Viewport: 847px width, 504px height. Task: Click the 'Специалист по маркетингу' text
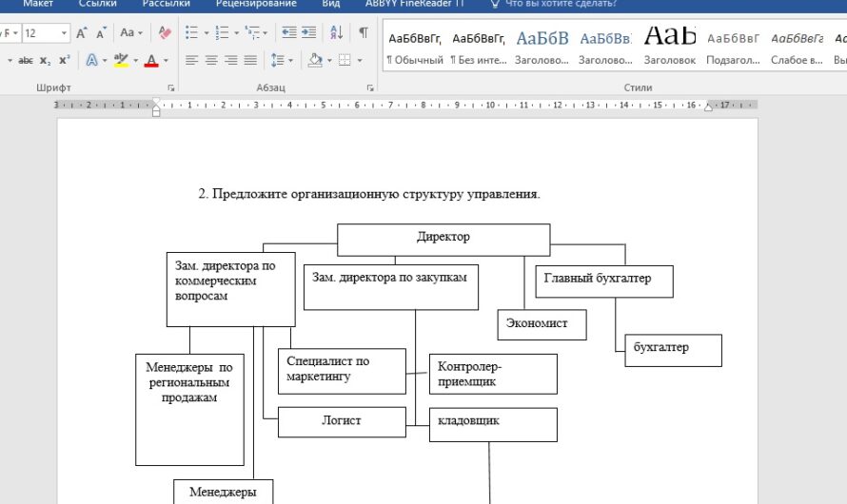(327, 369)
